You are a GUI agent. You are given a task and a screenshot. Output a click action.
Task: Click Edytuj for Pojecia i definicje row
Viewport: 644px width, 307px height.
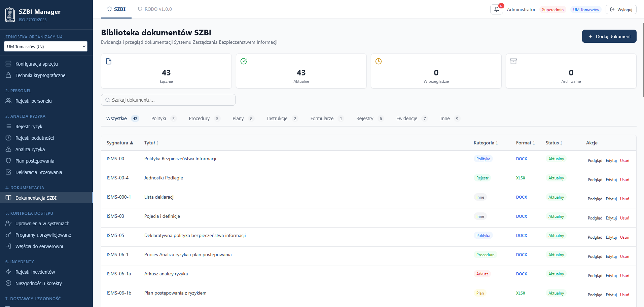click(x=611, y=218)
